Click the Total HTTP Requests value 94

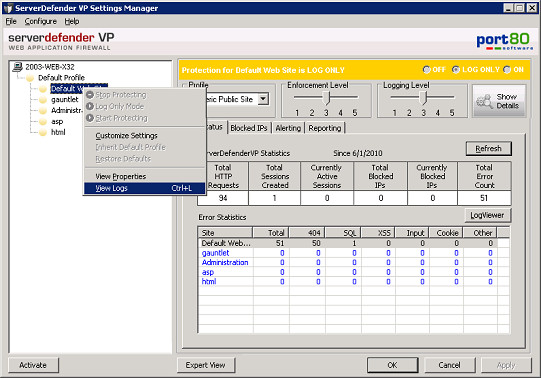[223, 198]
